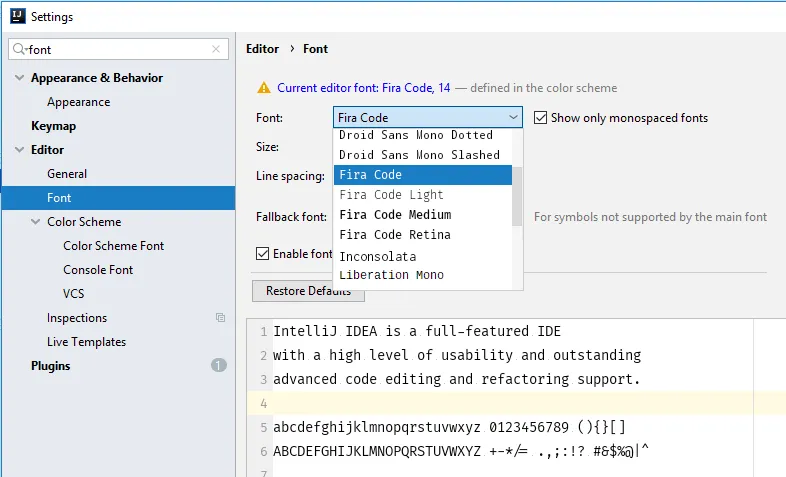Click the copy icon next to Inspections
The image size is (786, 477).
(x=220, y=317)
